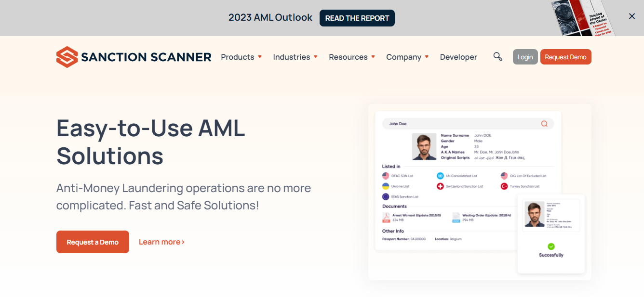Click the Location Belgium text
This screenshot has height=297, width=644.
[x=448, y=239]
